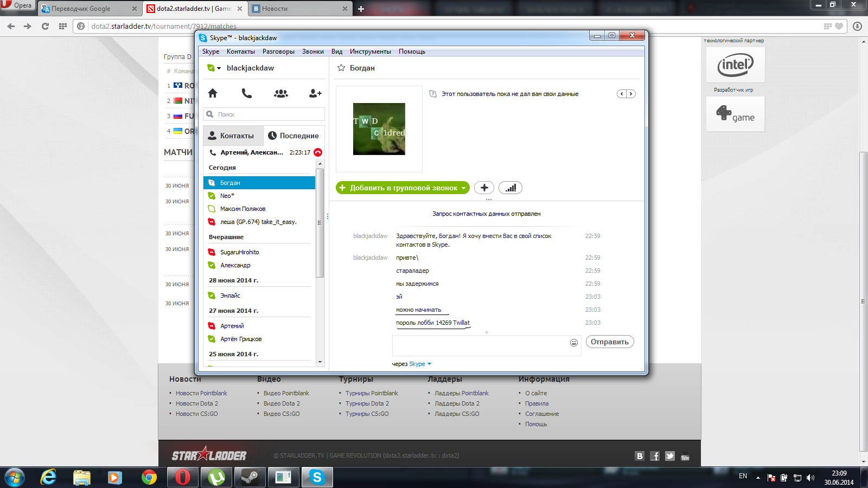Open Steam from the taskbar
The height and width of the screenshot is (488, 868).
click(250, 477)
